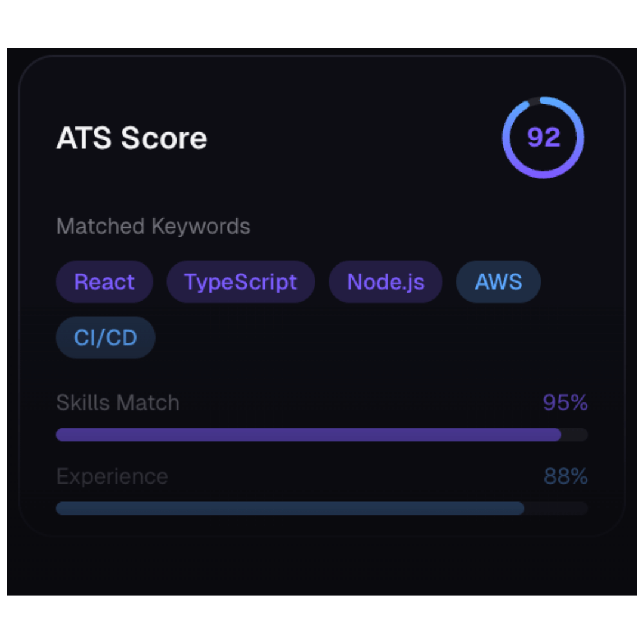Image resolution: width=644 pixels, height=644 pixels.
Task: Click the unfilled end of Skills Match bar
Action: click(574, 435)
